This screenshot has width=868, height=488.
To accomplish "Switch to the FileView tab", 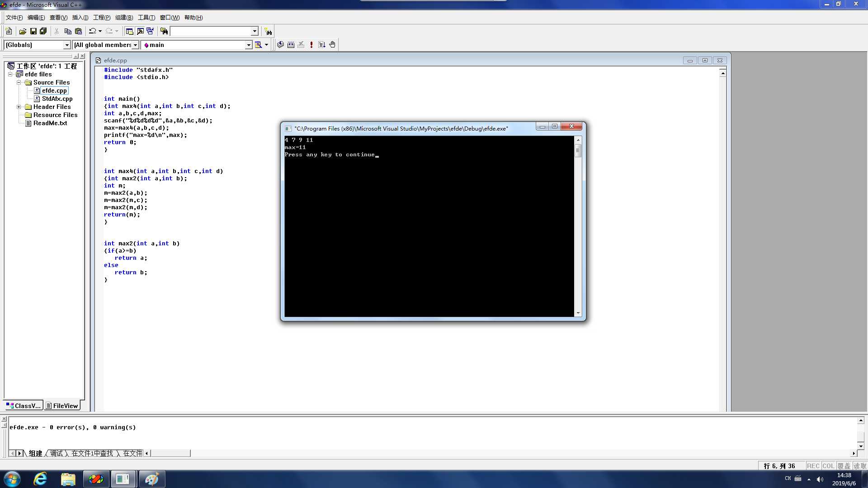I will point(62,405).
